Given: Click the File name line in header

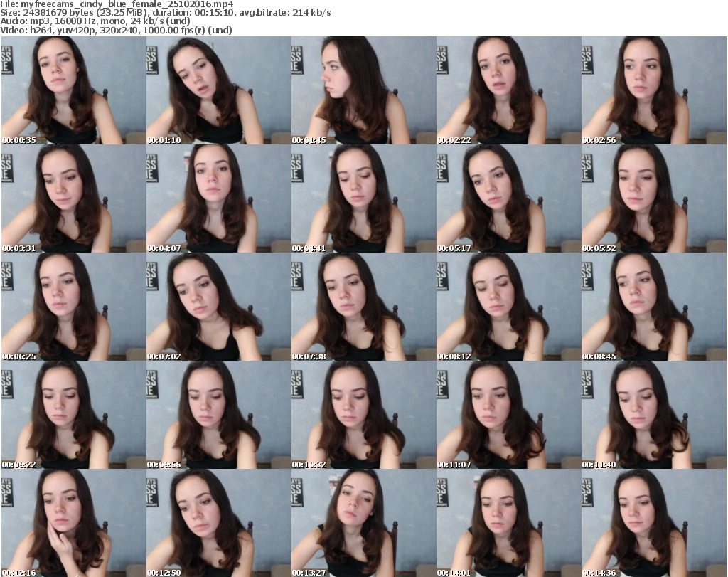Looking at the screenshot, I should 117,4.
